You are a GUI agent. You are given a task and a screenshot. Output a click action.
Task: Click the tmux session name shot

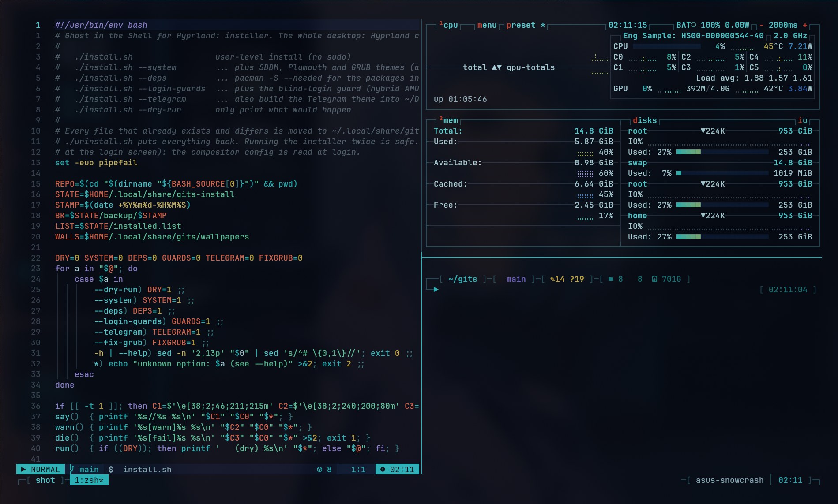45,480
